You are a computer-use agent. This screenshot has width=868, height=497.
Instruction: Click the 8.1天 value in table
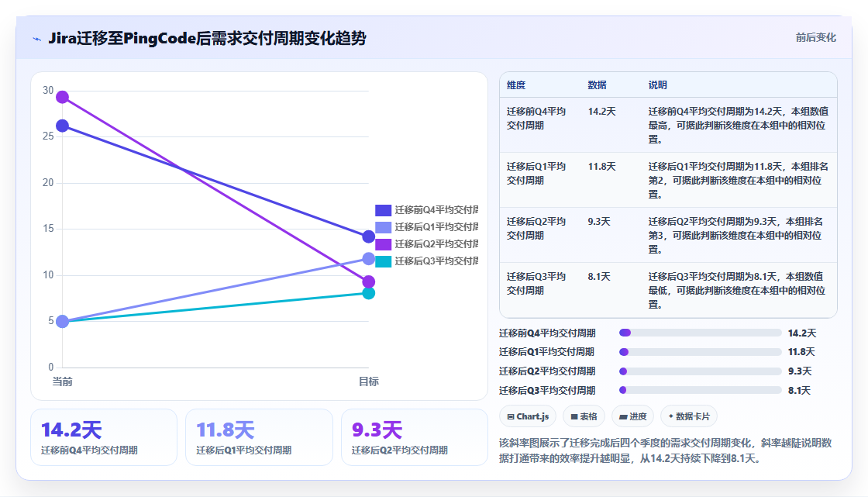coord(599,276)
